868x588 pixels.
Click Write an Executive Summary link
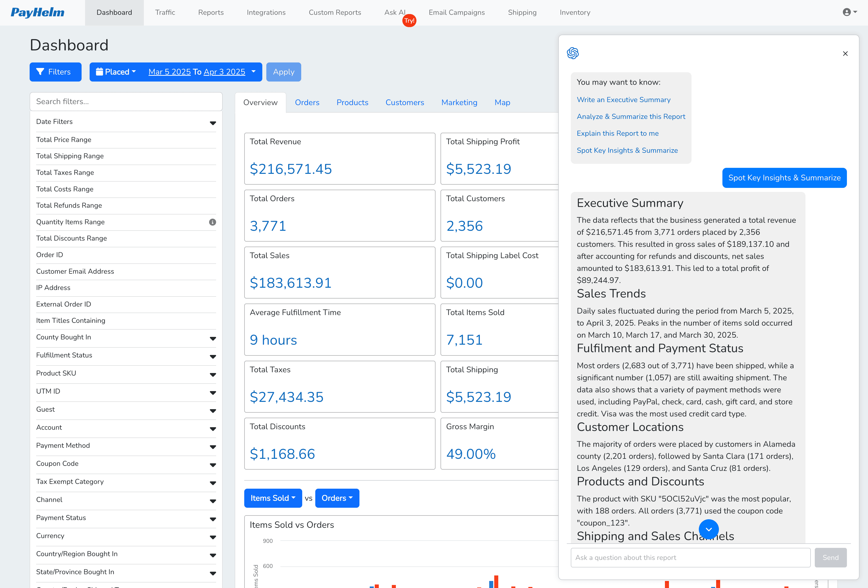[x=623, y=100]
